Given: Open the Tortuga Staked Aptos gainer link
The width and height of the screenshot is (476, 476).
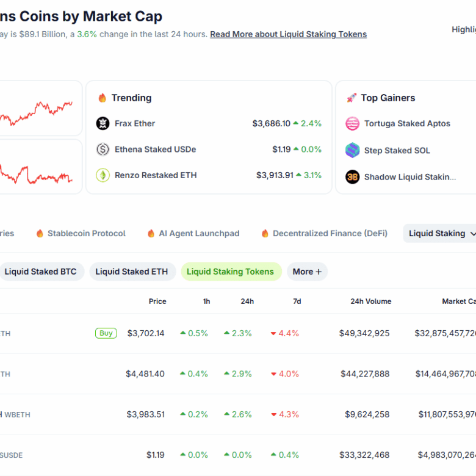Looking at the screenshot, I should (x=407, y=123).
